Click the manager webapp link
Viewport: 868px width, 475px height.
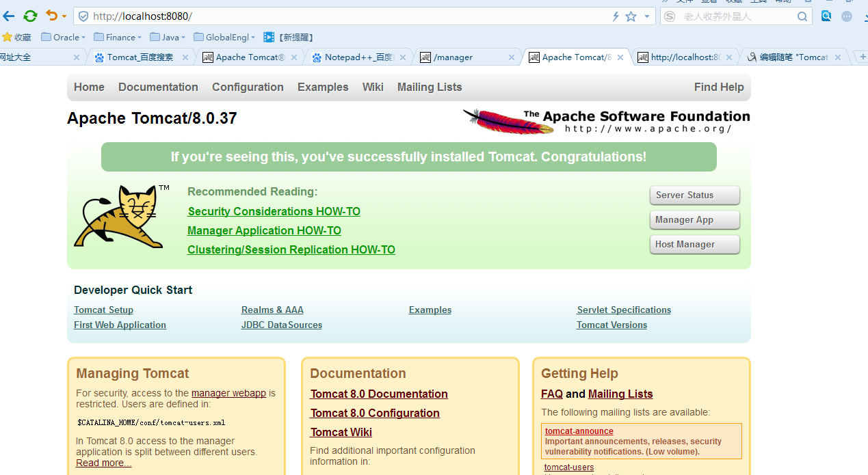(x=228, y=393)
